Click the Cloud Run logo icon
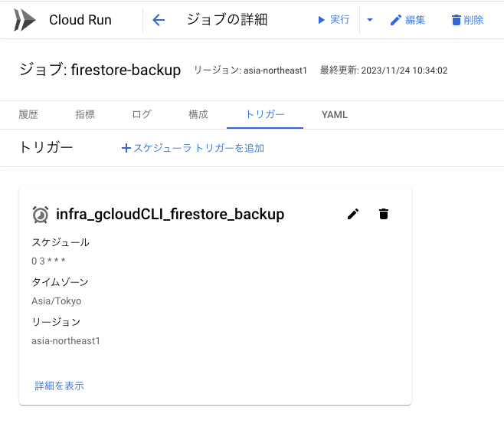Viewport: 504px width, 427px height. (x=25, y=20)
